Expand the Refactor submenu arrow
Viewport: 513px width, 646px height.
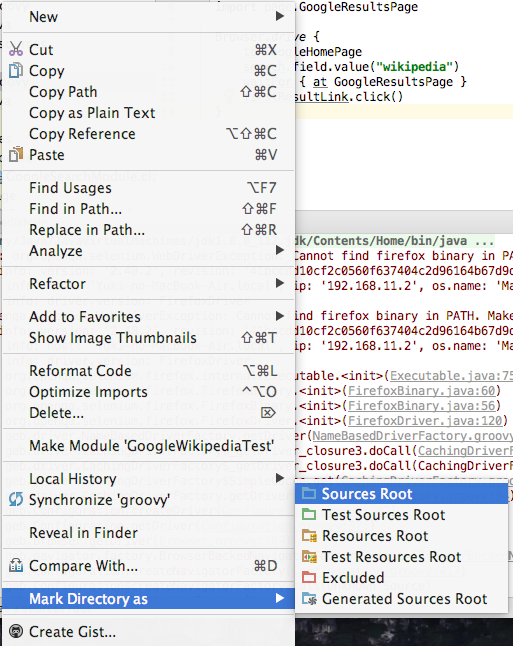[x=280, y=283]
